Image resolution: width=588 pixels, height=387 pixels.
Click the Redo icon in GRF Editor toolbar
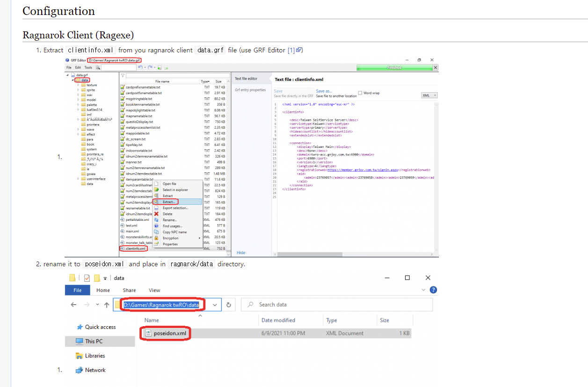[x=150, y=67]
